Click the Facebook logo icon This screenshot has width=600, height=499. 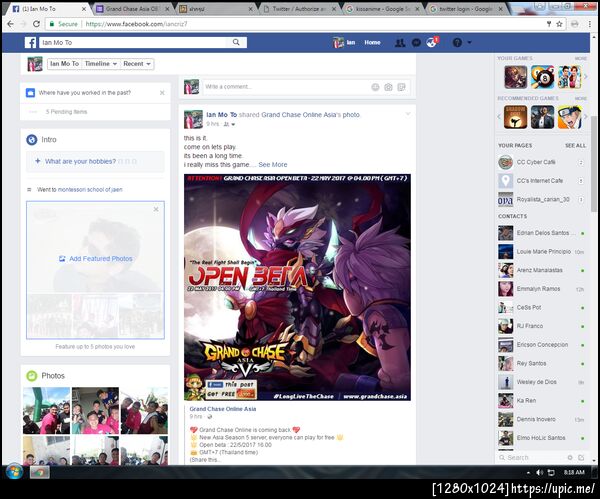31,42
